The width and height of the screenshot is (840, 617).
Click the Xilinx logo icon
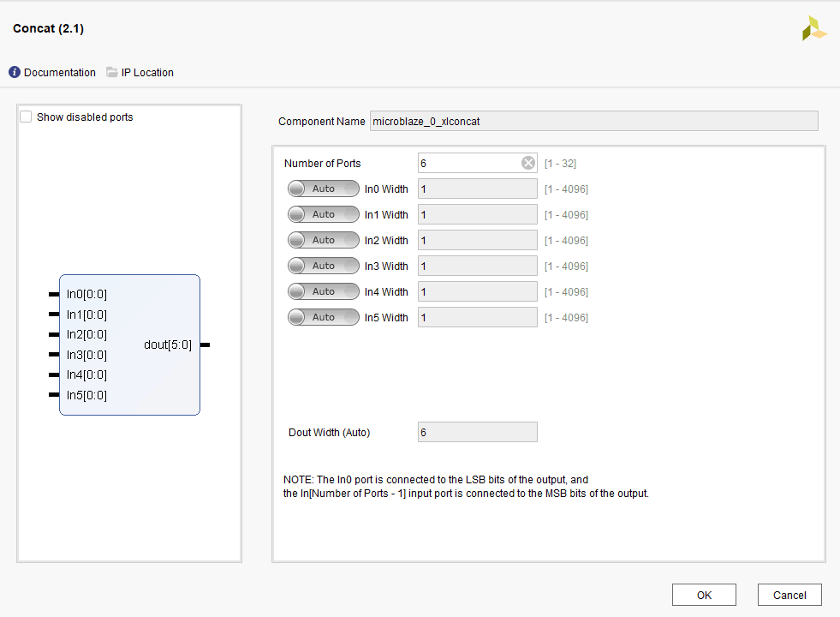813,28
